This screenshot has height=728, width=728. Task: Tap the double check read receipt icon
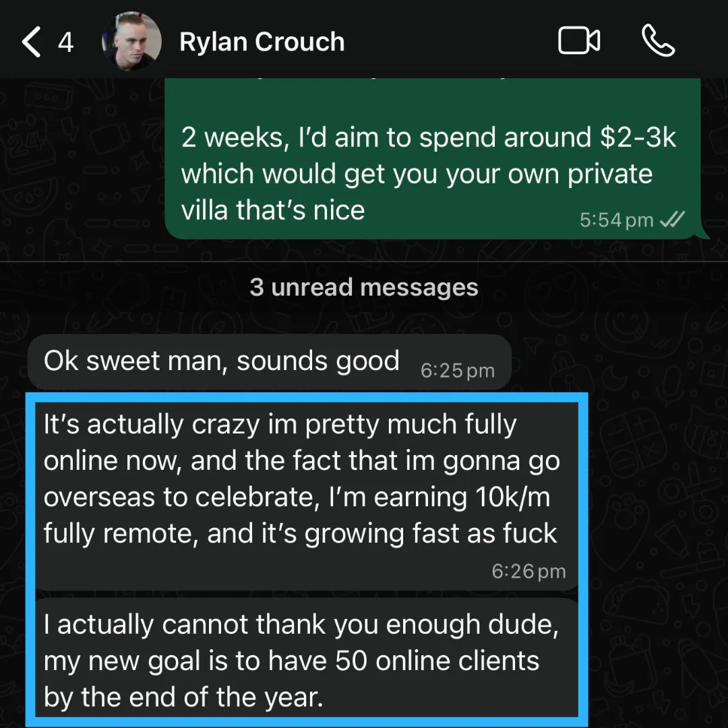pos(672,219)
